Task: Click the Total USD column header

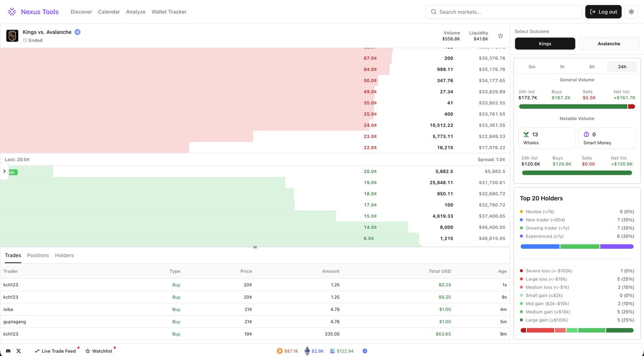Action: tap(439, 271)
